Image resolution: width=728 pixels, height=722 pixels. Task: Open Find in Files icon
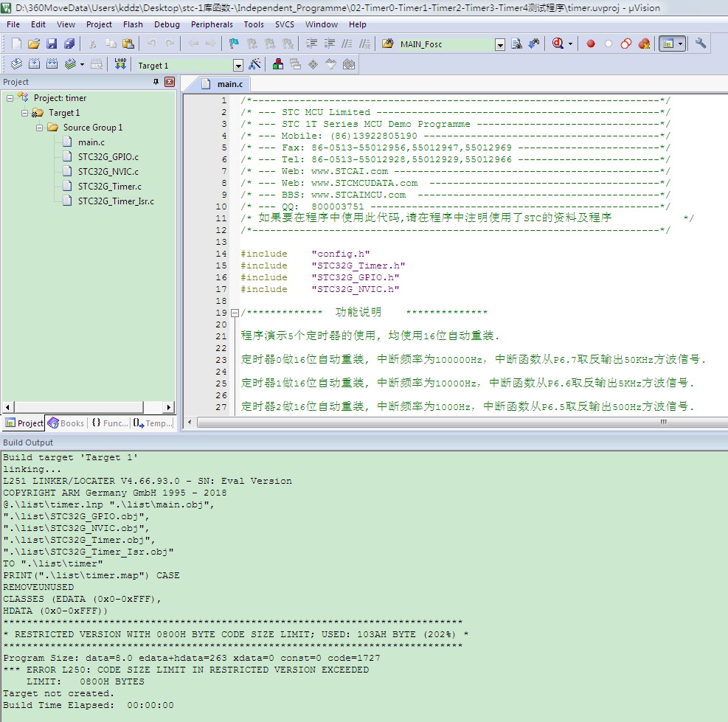point(388,44)
